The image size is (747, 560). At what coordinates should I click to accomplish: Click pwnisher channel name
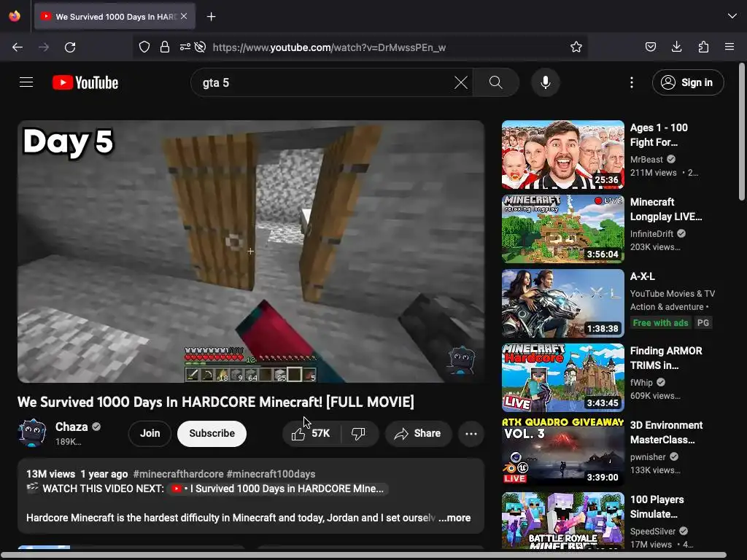tap(648, 456)
